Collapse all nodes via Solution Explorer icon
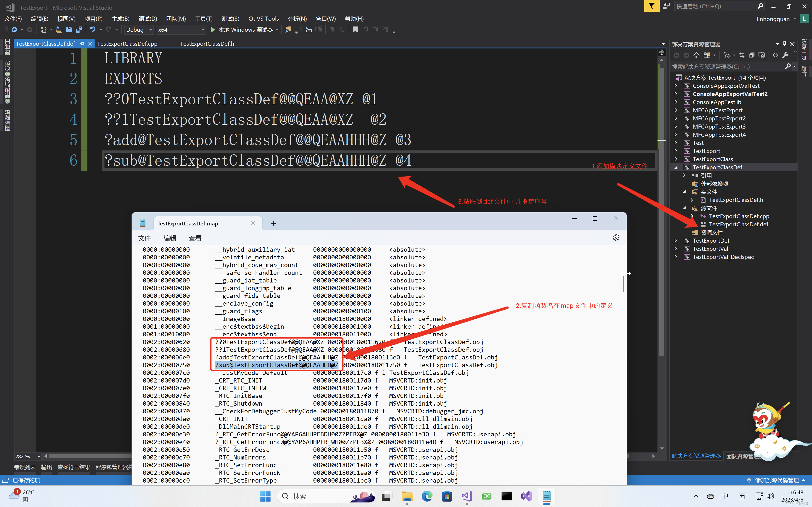The image size is (812, 507). 752,55
